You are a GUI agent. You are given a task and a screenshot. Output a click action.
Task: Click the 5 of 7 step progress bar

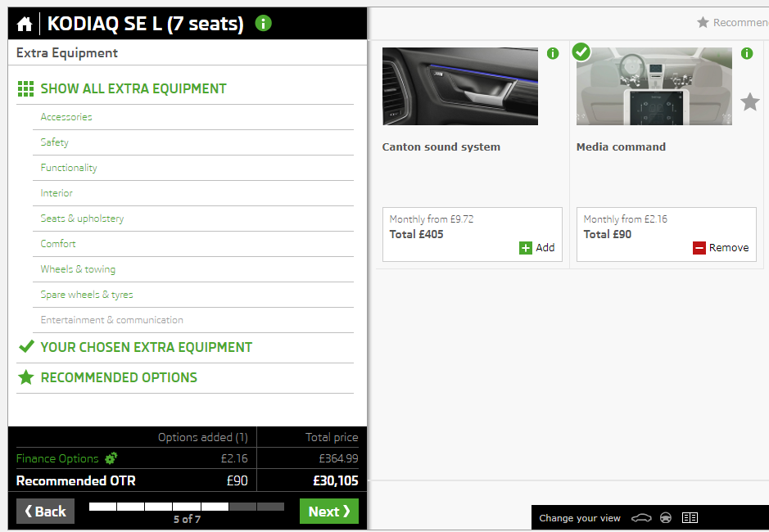coord(187,507)
